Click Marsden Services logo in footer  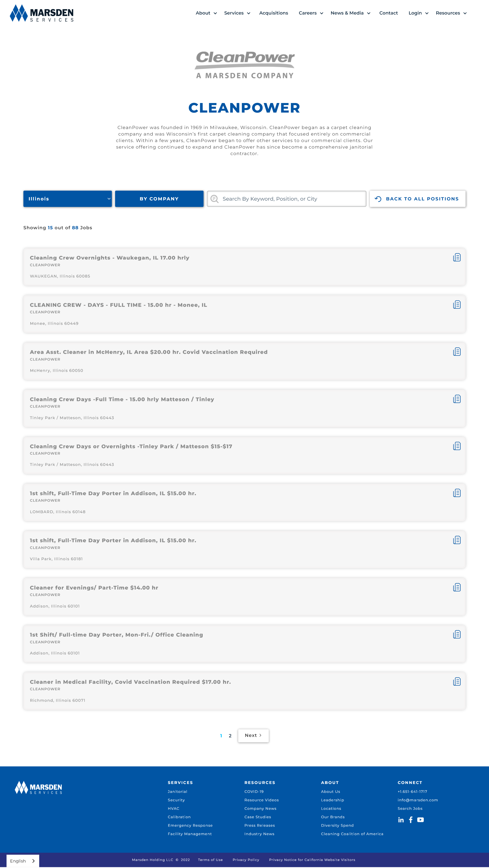point(38,788)
